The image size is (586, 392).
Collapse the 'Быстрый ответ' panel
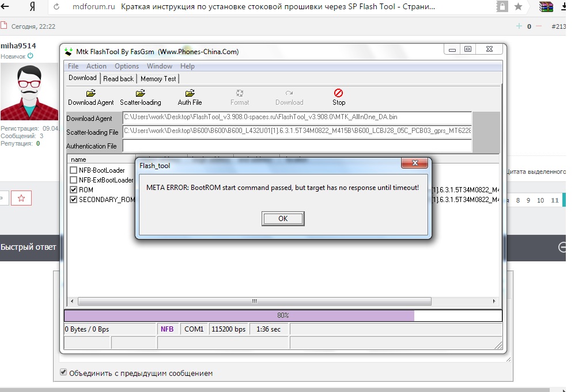click(x=562, y=248)
